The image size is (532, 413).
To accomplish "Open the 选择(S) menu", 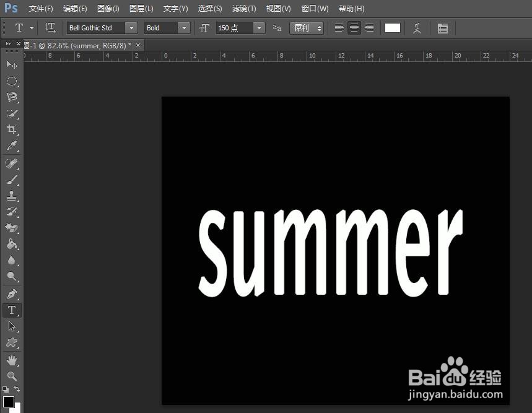I will [x=210, y=9].
